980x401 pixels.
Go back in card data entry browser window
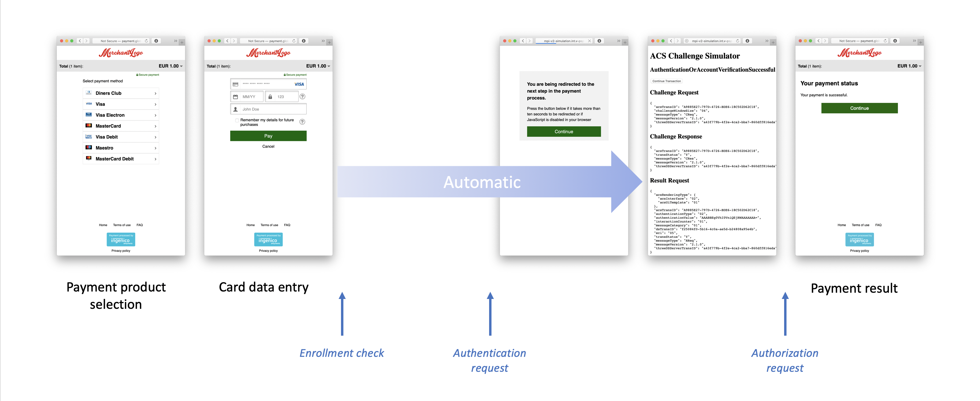[228, 41]
